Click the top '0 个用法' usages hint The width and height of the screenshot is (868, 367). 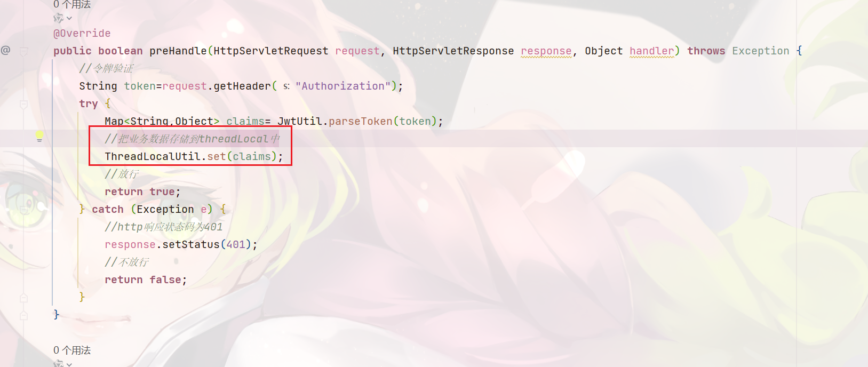[72, 4]
